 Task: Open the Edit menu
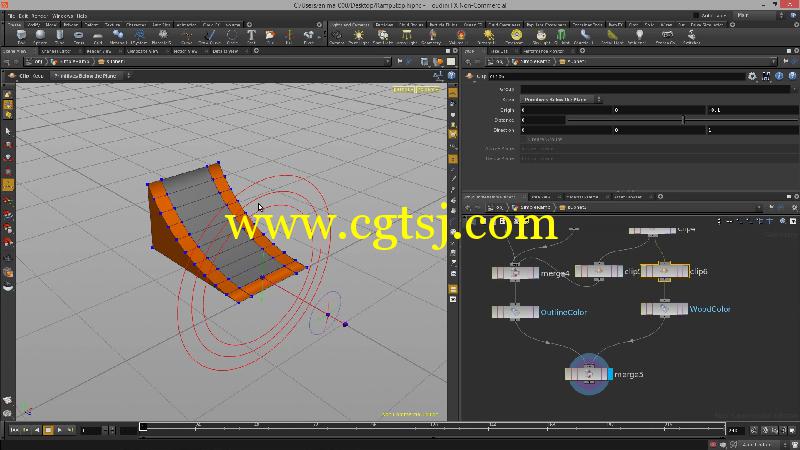pyautogui.click(x=23, y=16)
